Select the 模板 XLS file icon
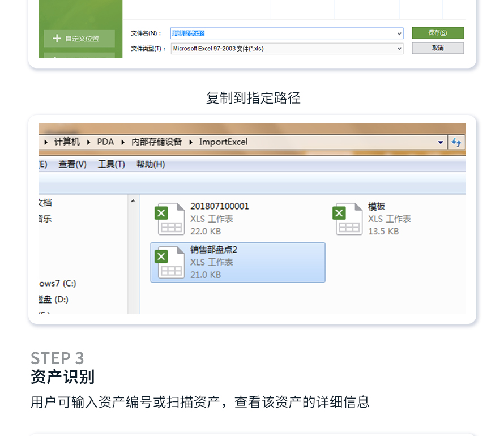The image size is (504, 436). [348, 219]
